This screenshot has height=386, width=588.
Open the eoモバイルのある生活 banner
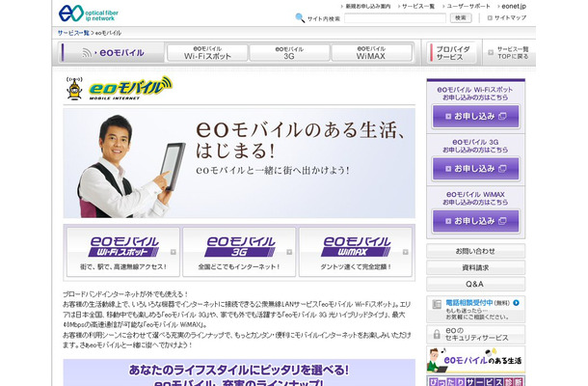click(475, 360)
